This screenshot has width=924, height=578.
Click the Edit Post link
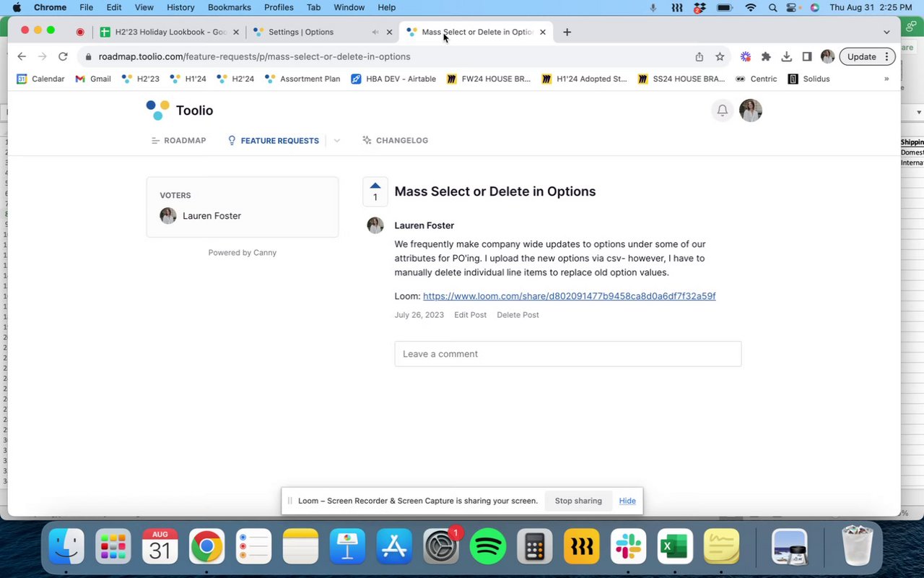point(470,315)
